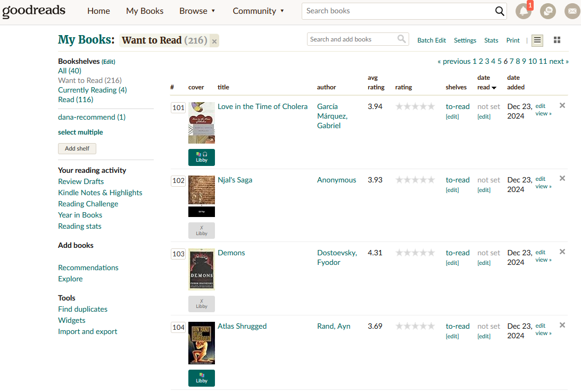581x392 pixels.
Task: Open the All (40) bookshelf
Action: [x=70, y=71]
